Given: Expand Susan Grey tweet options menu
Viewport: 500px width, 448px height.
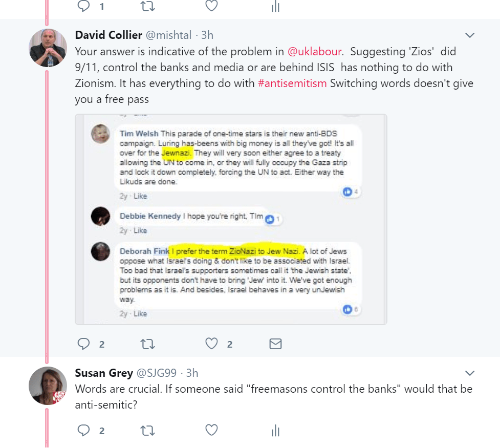Looking at the screenshot, I should click(x=469, y=373).
